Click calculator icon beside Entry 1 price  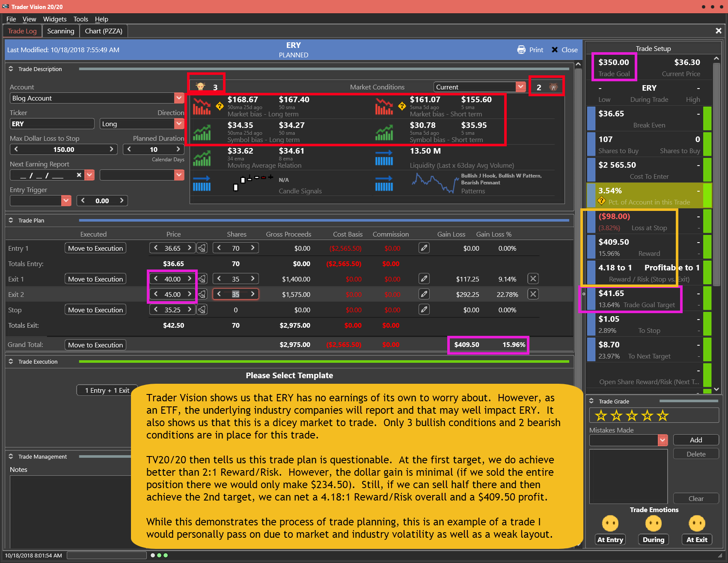pos(202,248)
